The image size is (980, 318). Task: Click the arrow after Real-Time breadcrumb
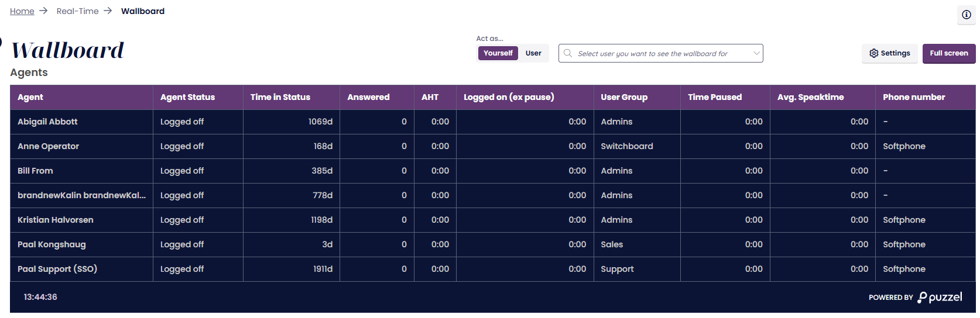tap(108, 11)
